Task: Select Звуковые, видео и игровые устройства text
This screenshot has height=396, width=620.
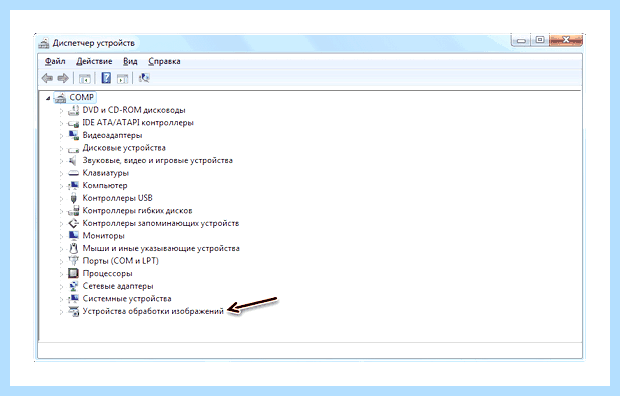Action: pos(157,160)
